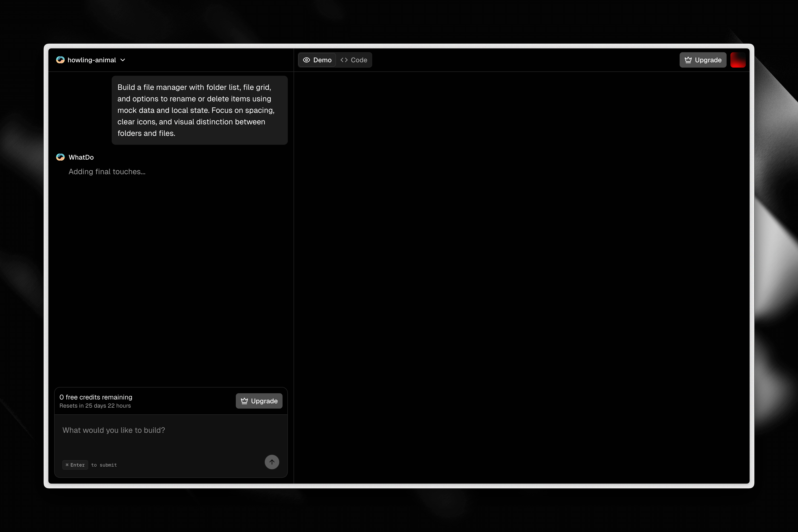Click Upgrade in the credits banner
798x532 pixels.
coord(259,401)
